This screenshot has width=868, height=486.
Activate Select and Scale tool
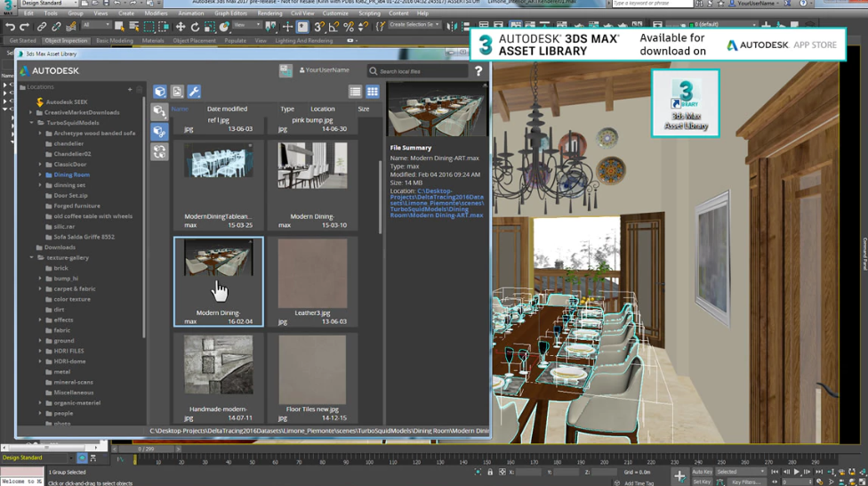pos(209,27)
